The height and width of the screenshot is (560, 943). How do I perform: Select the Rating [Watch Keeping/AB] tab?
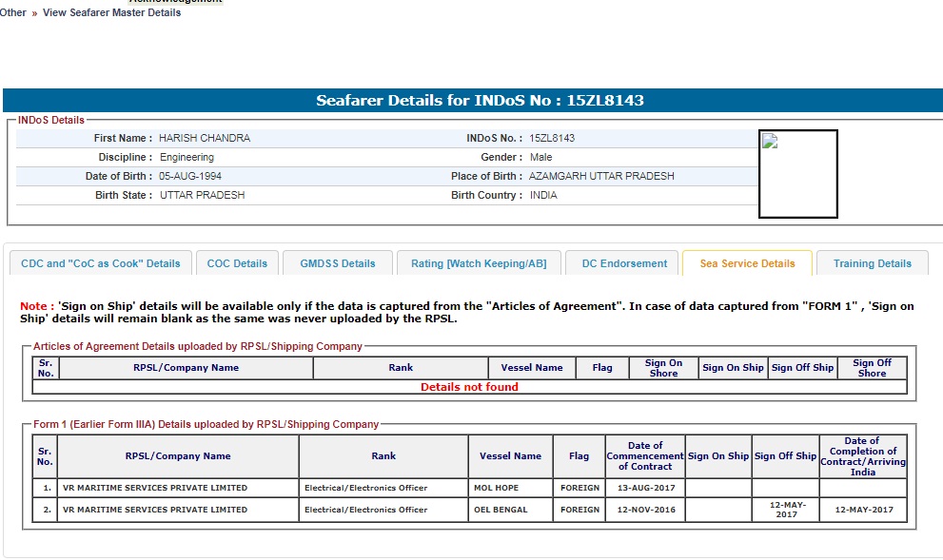[x=479, y=263]
